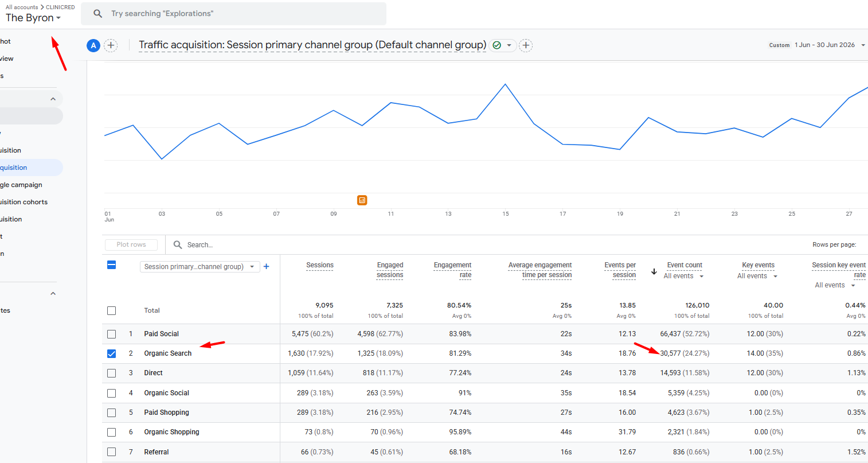Open the Session primary channel group dropdown

coord(200,266)
